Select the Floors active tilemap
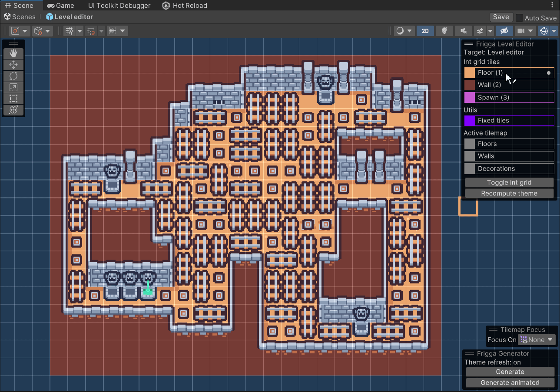Image resolution: width=560 pixels, height=392 pixels. [509, 144]
